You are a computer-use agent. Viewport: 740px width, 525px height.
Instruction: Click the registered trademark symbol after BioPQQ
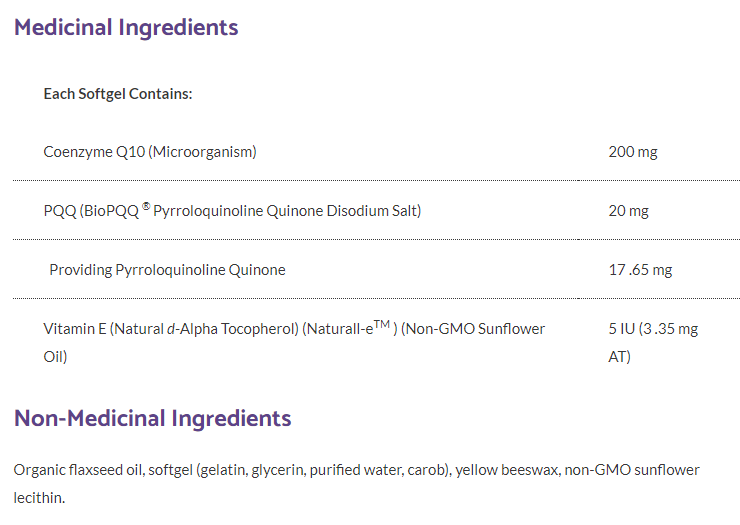145,206
